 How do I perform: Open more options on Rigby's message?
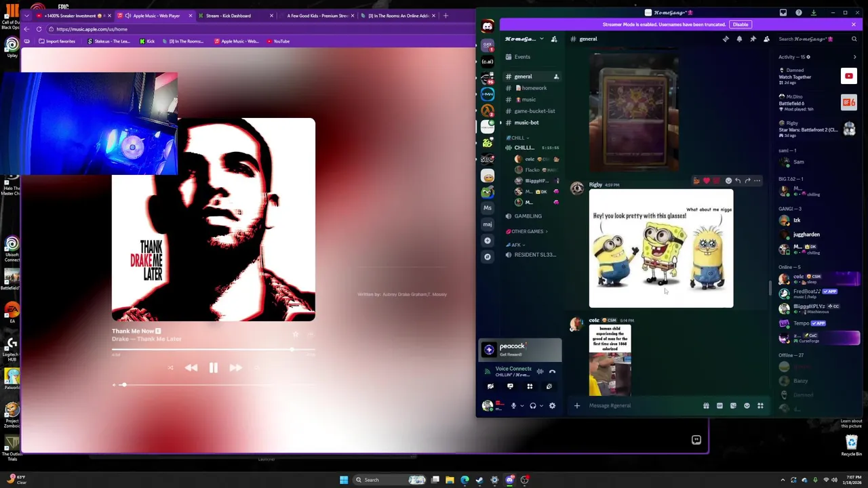pos(757,181)
